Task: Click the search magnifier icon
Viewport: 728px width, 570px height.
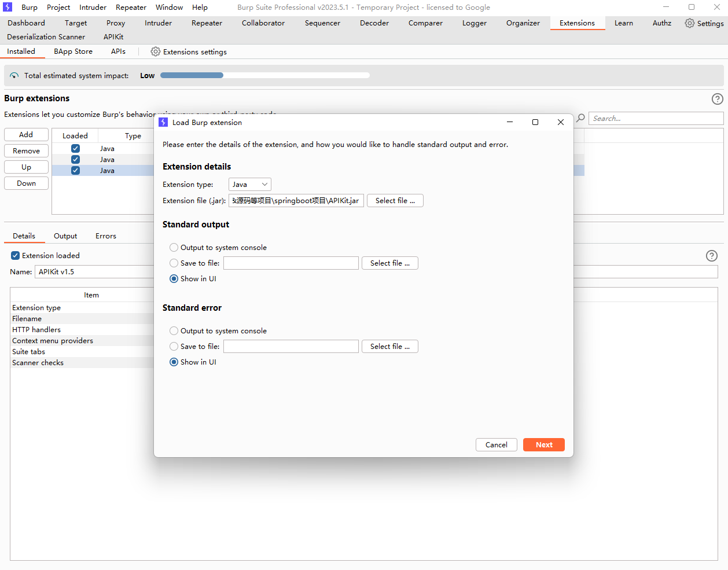Action: coord(580,118)
